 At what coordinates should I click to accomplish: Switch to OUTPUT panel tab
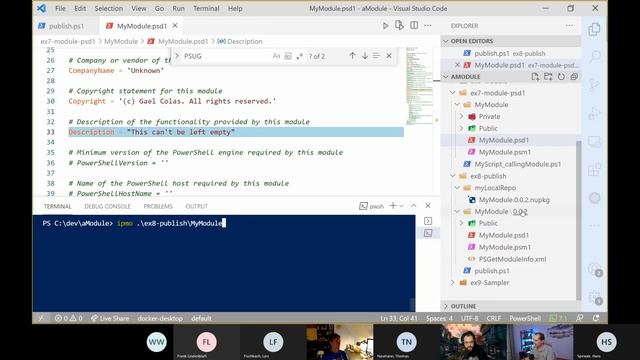(197, 206)
